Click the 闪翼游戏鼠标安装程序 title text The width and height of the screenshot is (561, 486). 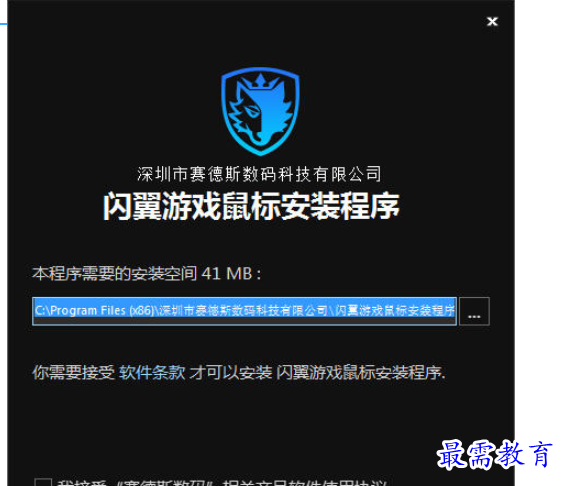[251, 206]
